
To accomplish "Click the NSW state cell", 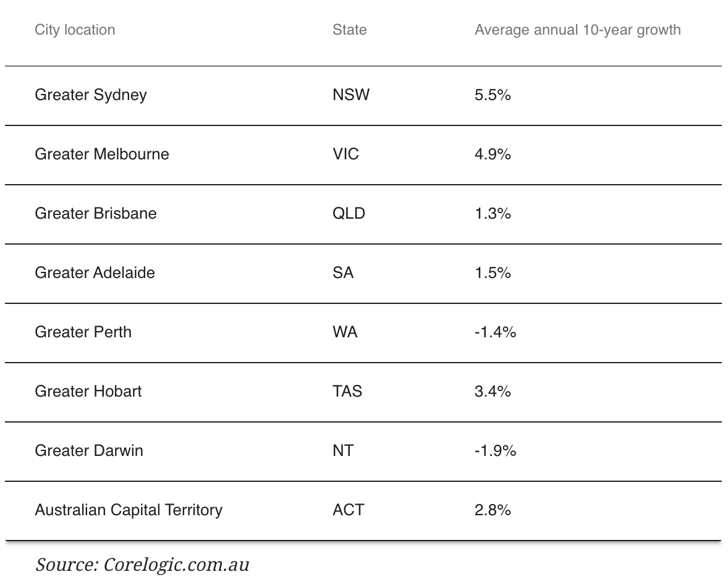I will [351, 95].
